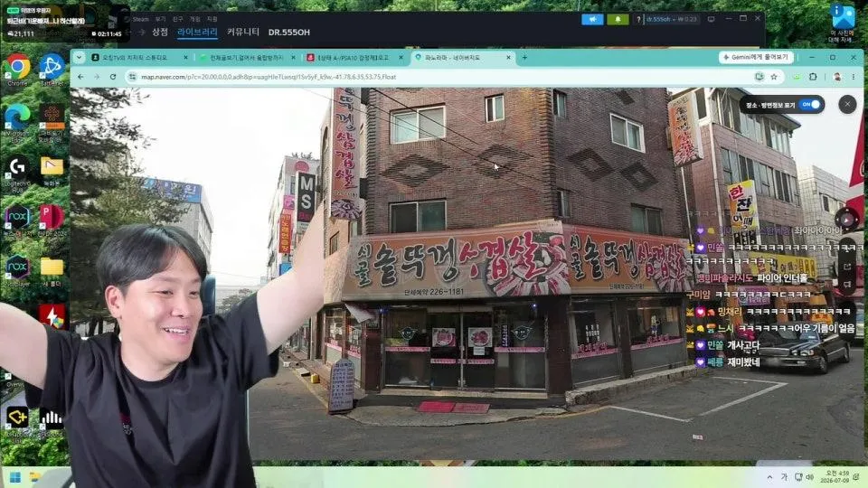The width and height of the screenshot is (868, 488).
Task: Open the 새 폴더 desktop folder
Action: click(x=52, y=270)
